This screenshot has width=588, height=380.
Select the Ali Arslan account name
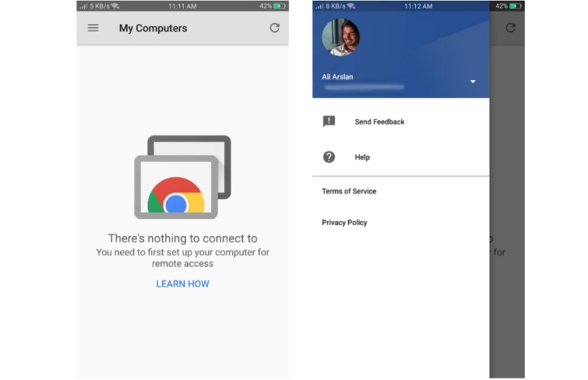[337, 77]
